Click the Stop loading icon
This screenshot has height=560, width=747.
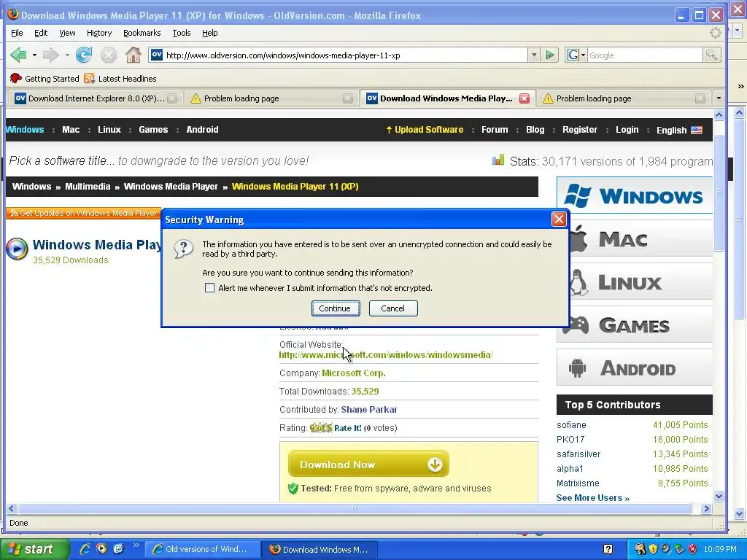click(x=109, y=55)
